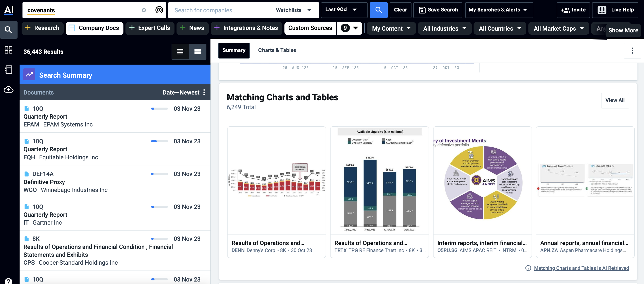Select the sidebar search magnifier icon
Screen dimensions: 644x284
click(9, 30)
